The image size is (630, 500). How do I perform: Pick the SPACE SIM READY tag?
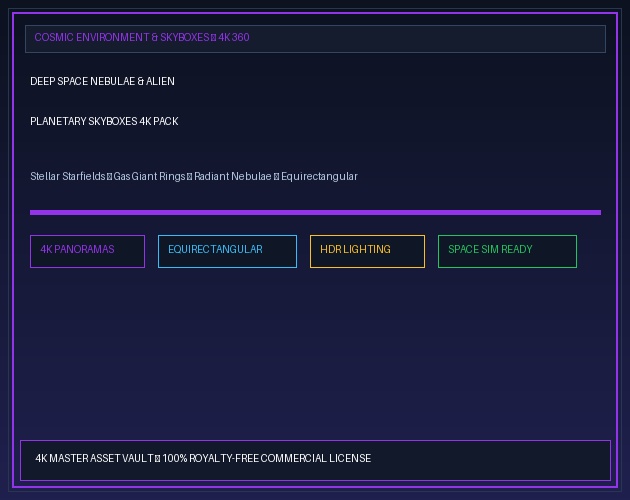[x=507, y=251]
